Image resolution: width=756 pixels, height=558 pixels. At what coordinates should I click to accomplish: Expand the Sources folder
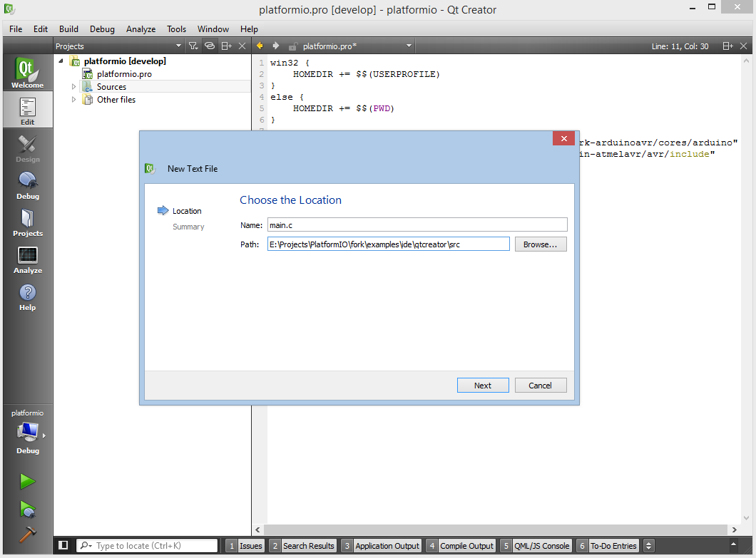[73, 87]
